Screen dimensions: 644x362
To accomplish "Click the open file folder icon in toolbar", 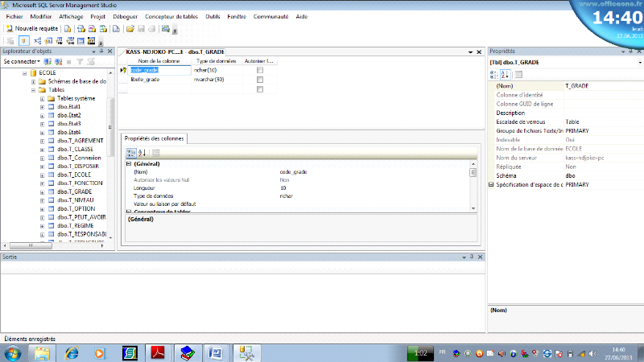I will coord(130,28).
